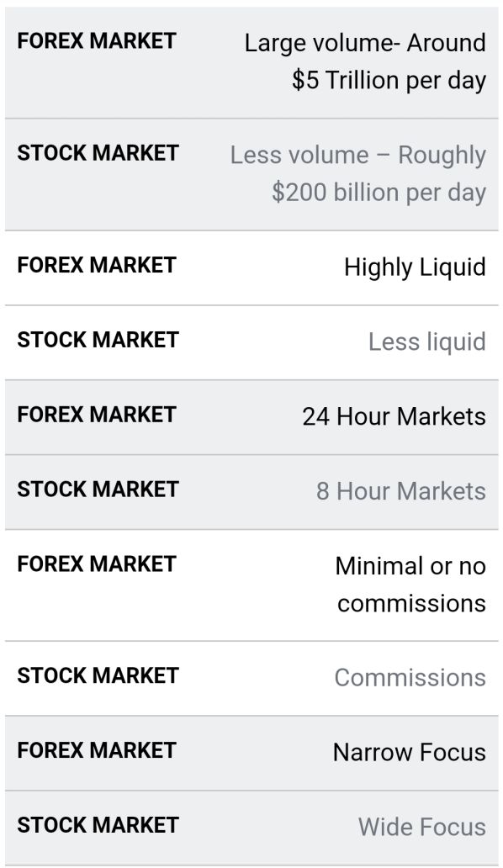Screen dimensions: 503x868
Task: Select FOREX MARKET label beside '24 Hour Markets'
Action: (x=97, y=415)
